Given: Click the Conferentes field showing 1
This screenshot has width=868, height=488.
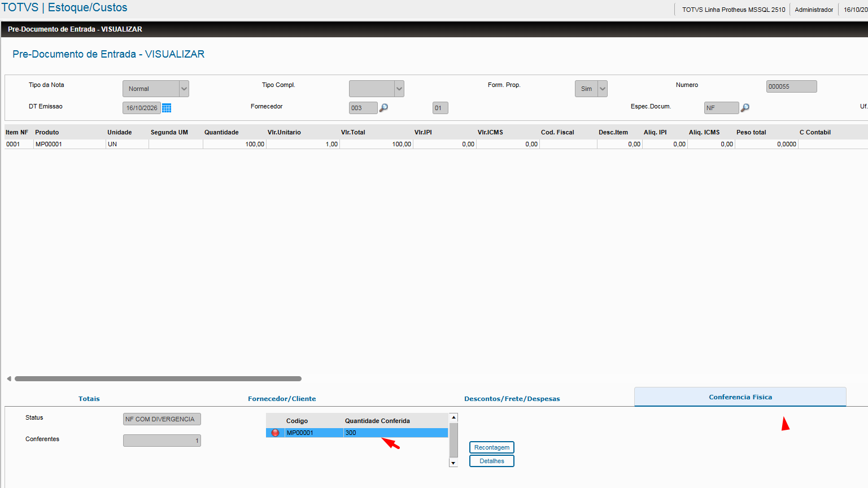Looking at the screenshot, I should coord(162,441).
